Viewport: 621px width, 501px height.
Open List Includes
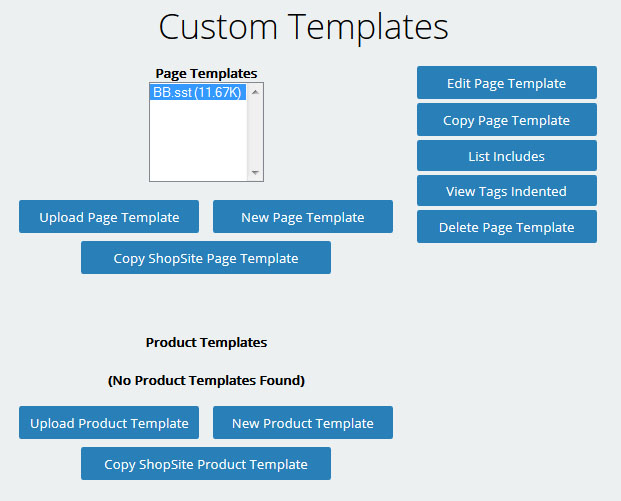[x=507, y=156]
